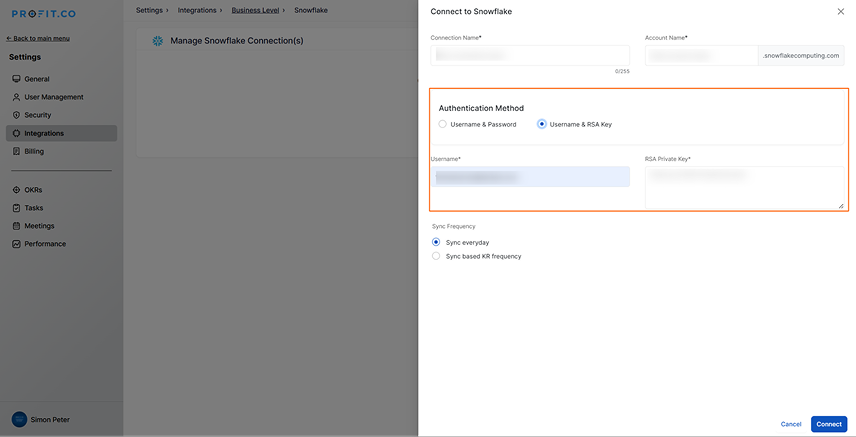
Task: Click the Performance chart icon
Action: [x=16, y=244]
